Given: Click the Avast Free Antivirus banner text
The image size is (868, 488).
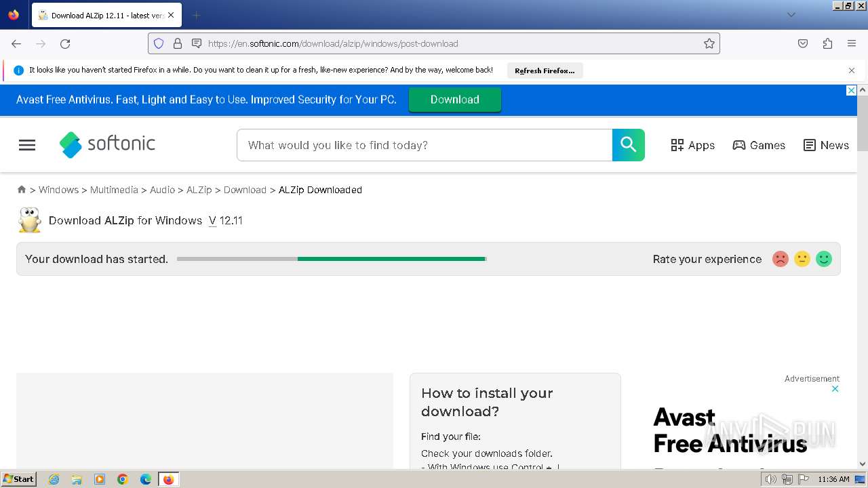Looking at the screenshot, I should click(206, 100).
